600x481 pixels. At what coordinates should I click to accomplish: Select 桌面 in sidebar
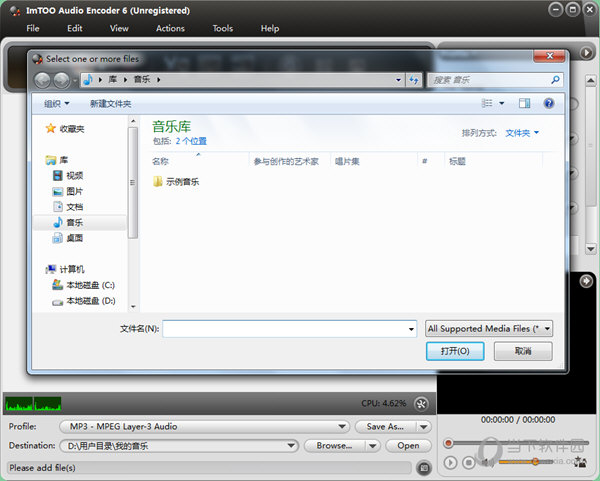pyautogui.click(x=68, y=238)
